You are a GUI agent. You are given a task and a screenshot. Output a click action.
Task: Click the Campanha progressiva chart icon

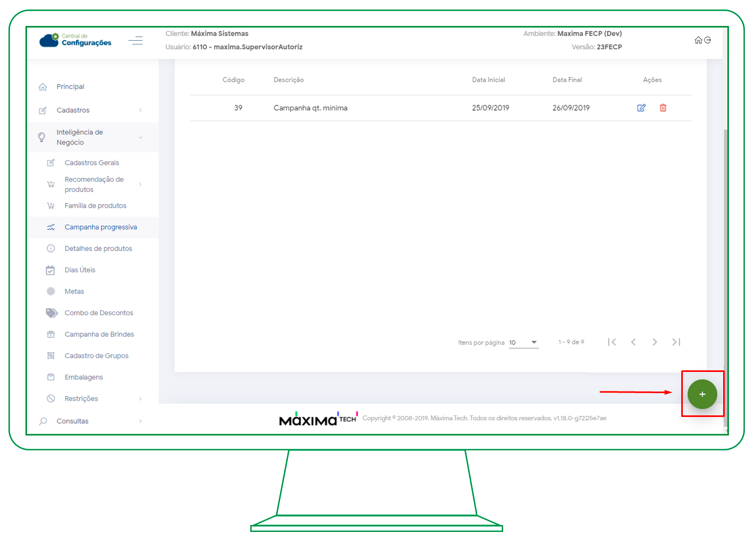[x=51, y=227]
